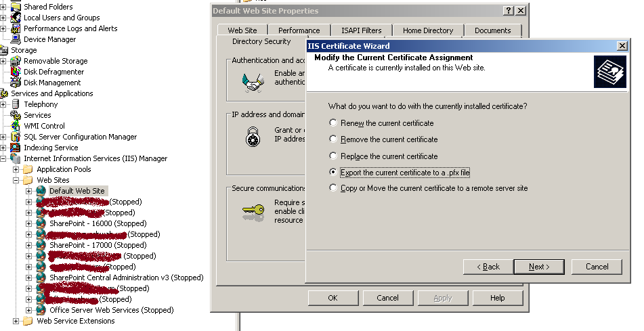Click the Disk Management icon
The image size is (644, 331).
(x=15, y=83)
